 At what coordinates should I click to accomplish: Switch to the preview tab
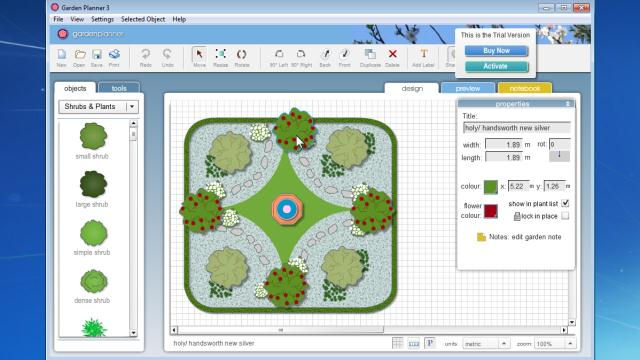[468, 88]
